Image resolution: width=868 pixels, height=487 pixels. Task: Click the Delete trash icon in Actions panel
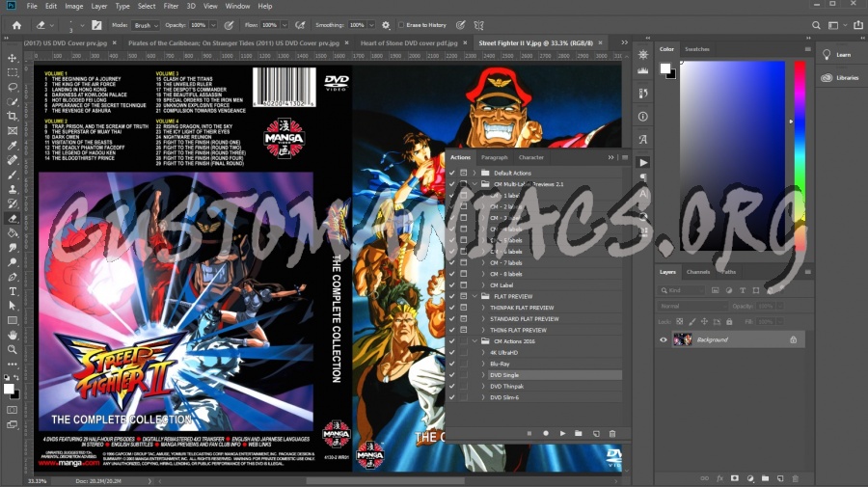tap(612, 433)
